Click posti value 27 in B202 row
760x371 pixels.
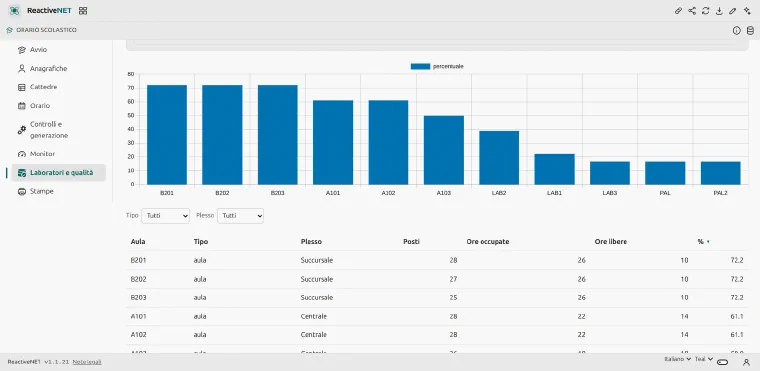click(453, 279)
